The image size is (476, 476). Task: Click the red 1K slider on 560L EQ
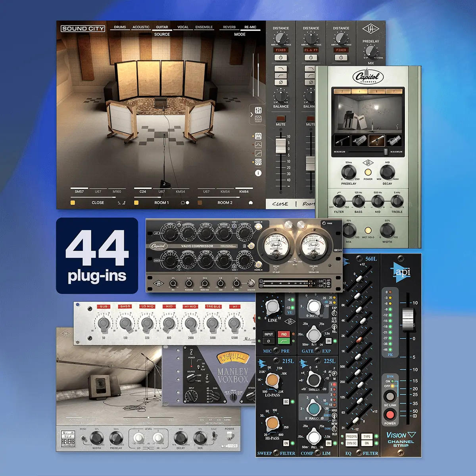pos(359,340)
